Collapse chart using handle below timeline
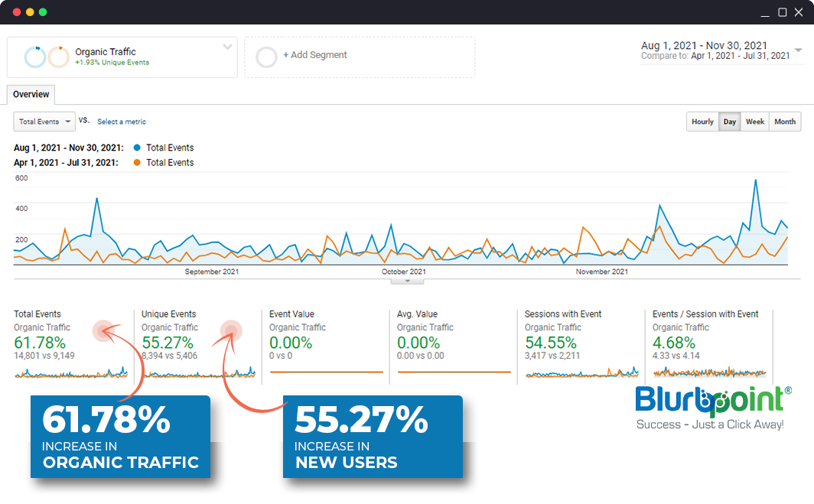The width and height of the screenshot is (814, 504). pos(407,281)
